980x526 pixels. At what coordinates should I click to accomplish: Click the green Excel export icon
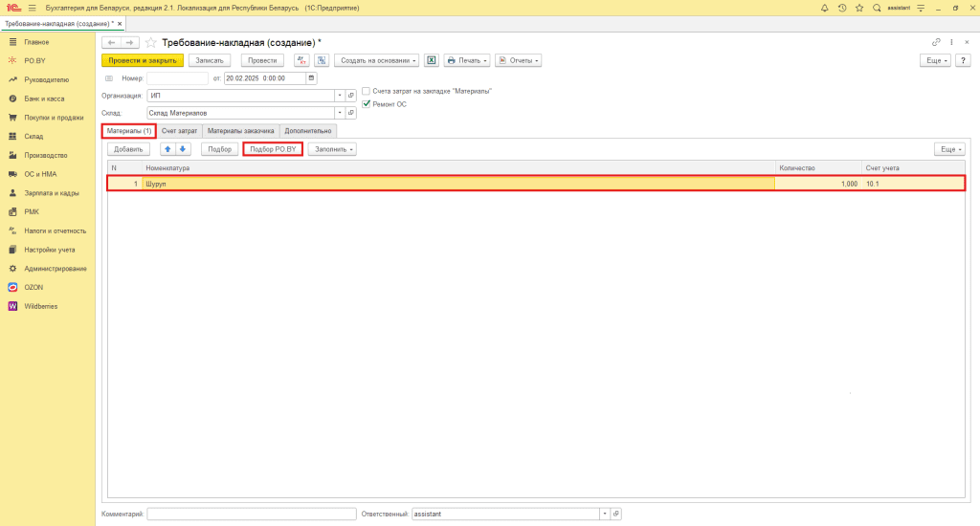[x=432, y=60]
